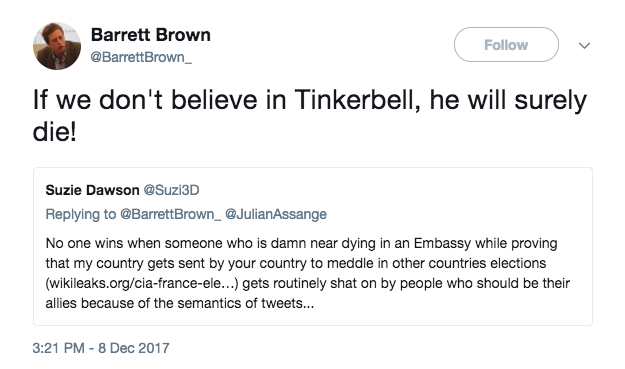Click the line "allies because of the semantics"
625x369 pixels.
tap(180, 303)
